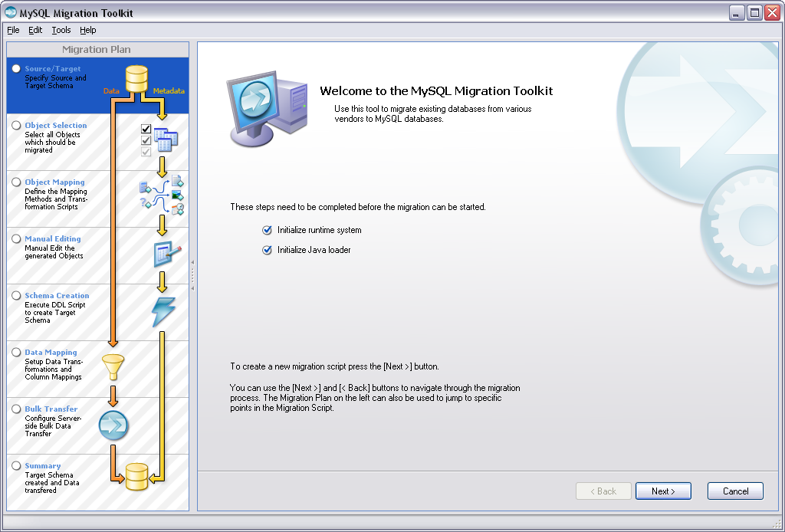
Task: Select the Source/Target step radio button
Action: pyautogui.click(x=16, y=69)
